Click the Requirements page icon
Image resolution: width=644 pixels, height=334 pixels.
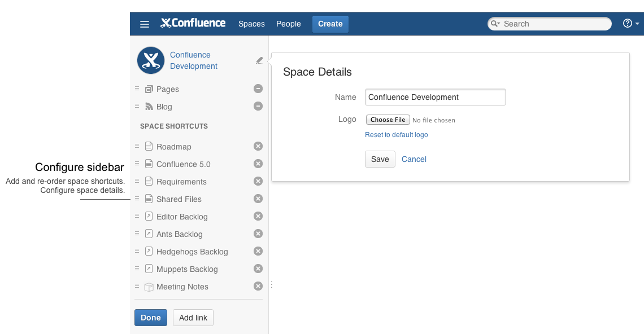pos(149,181)
